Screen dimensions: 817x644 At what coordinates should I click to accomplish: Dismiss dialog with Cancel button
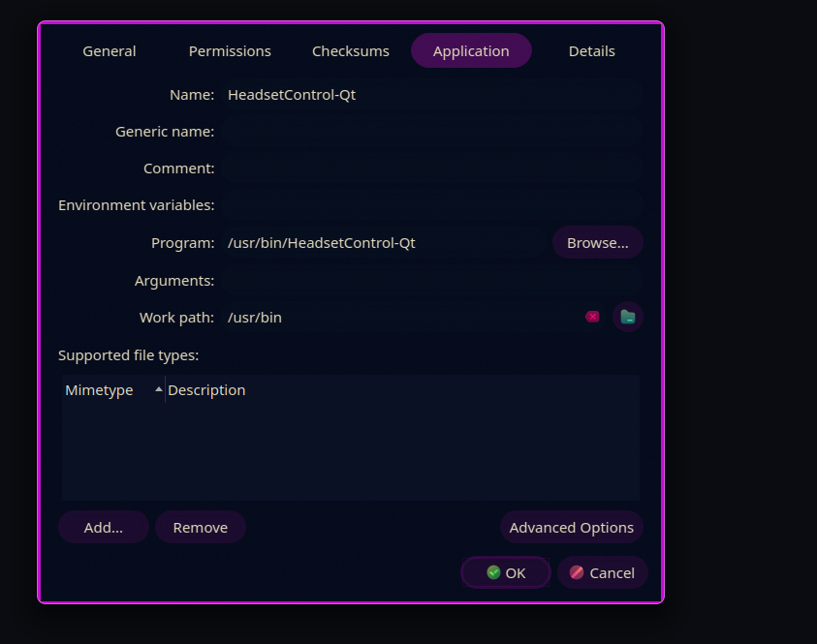[x=602, y=572]
